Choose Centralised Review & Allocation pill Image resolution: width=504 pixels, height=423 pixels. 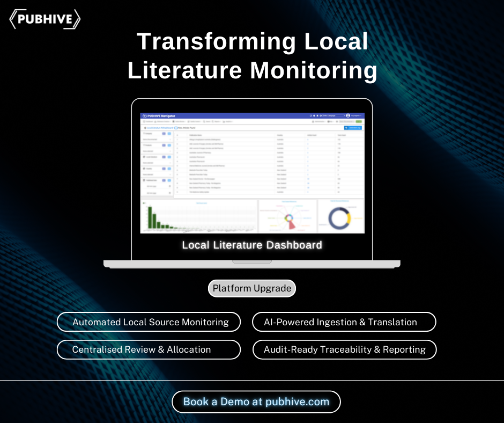point(149,349)
